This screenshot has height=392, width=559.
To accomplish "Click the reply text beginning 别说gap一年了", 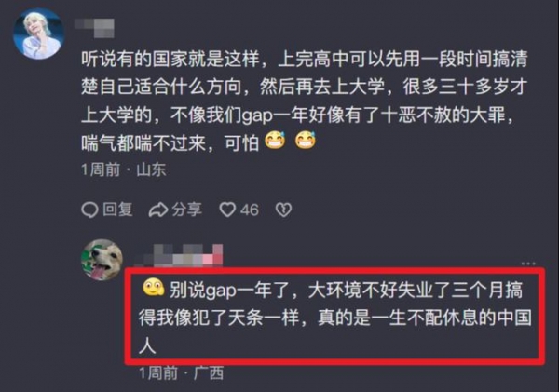I will (x=335, y=318).
